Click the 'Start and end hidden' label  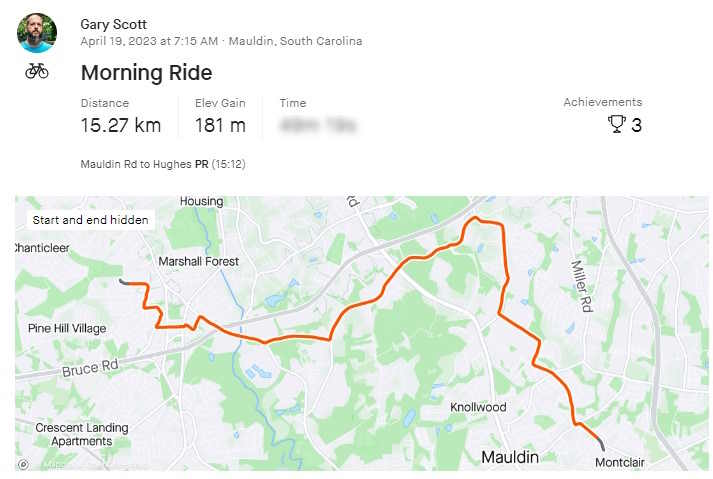(x=90, y=220)
